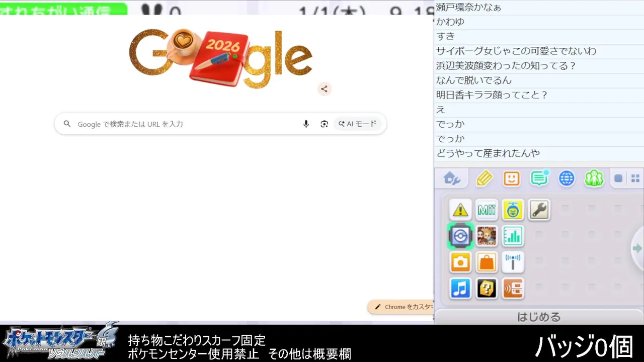This screenshot has height=362, width=644.
Task: Open Game Notes pencil icon
Action: tap(484, 178)
